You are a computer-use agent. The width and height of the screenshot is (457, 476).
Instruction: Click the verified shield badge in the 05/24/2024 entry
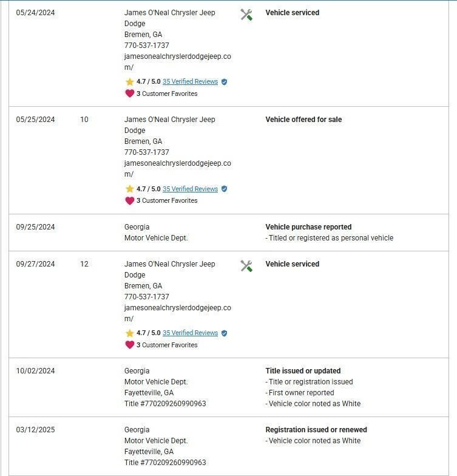tap(224, 82)
